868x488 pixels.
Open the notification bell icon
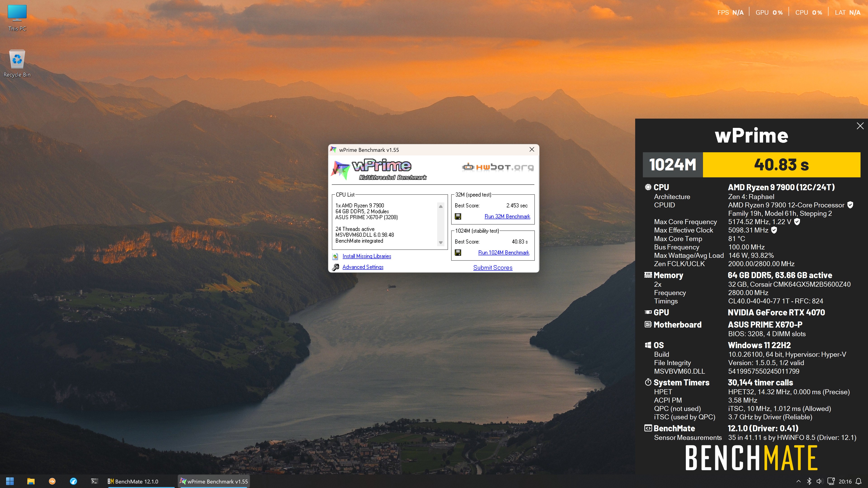859,481
